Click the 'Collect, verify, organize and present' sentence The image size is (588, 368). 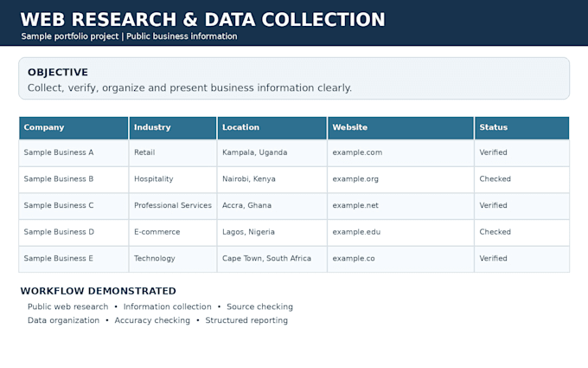coord(189,87)
